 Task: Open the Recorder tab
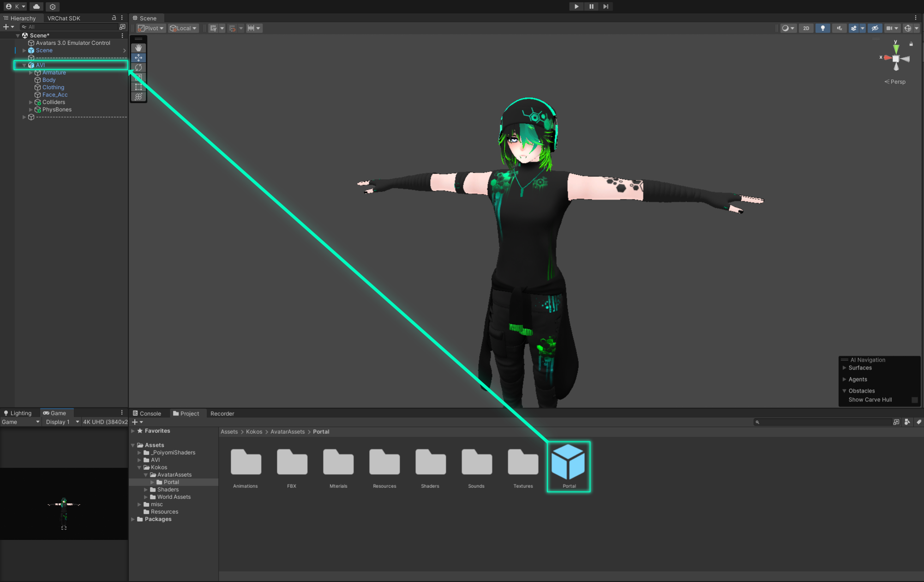(x=222, y=413)
